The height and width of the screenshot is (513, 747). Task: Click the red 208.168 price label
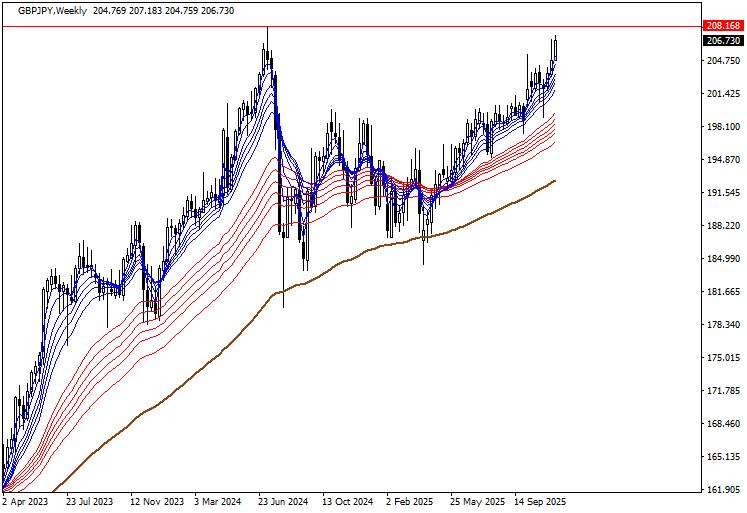point(722,27)
